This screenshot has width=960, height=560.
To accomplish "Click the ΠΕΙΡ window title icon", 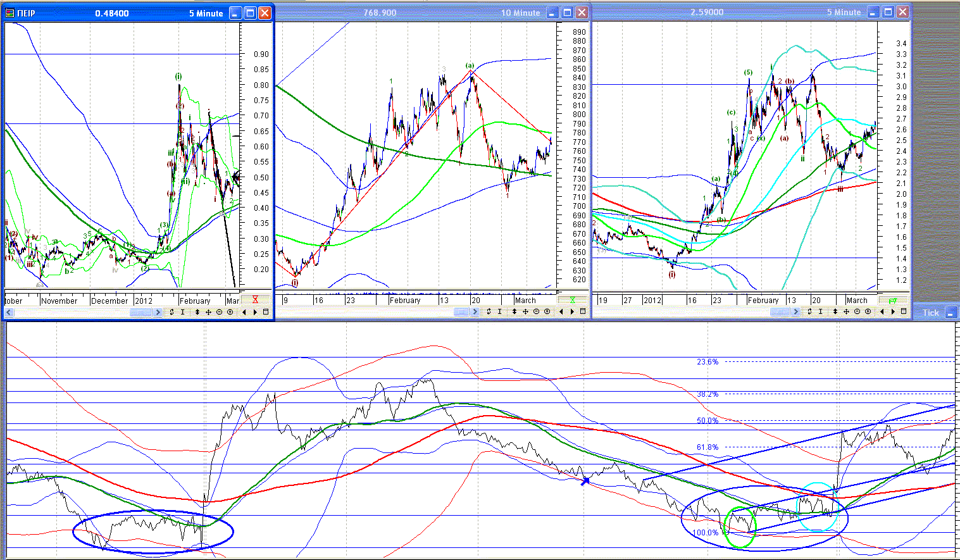I will coord(11,13).
